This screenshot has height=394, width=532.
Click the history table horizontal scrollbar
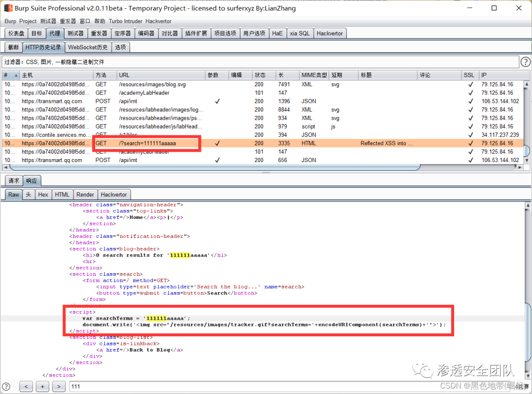(x=215, y=167)
